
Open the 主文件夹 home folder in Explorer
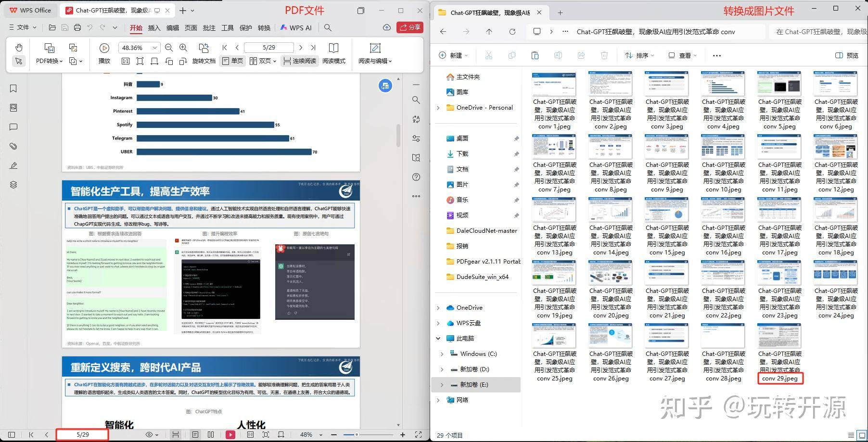[463, 76]
